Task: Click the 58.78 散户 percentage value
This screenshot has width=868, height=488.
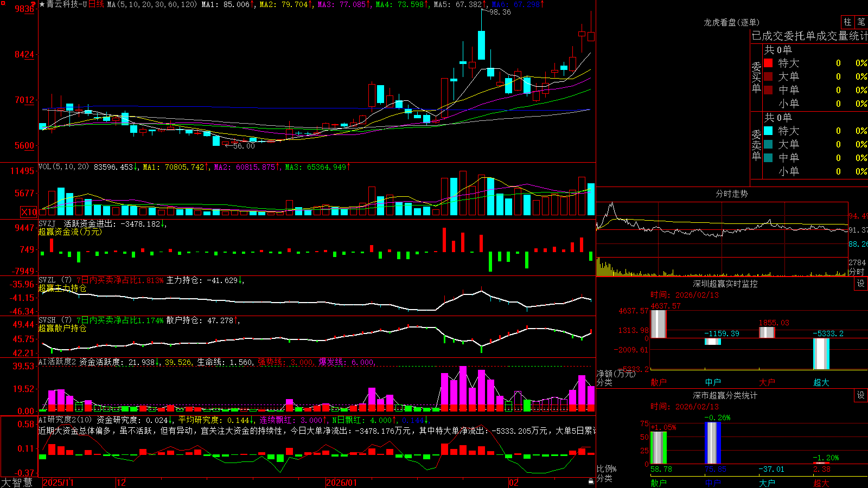Action: (x=661, y=469)
